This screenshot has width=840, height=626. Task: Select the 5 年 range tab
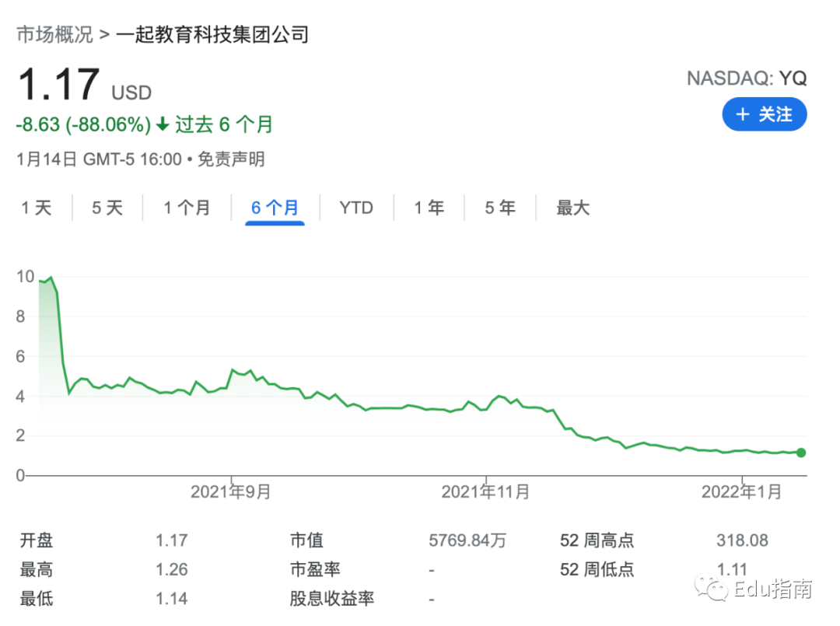[500, 207]
